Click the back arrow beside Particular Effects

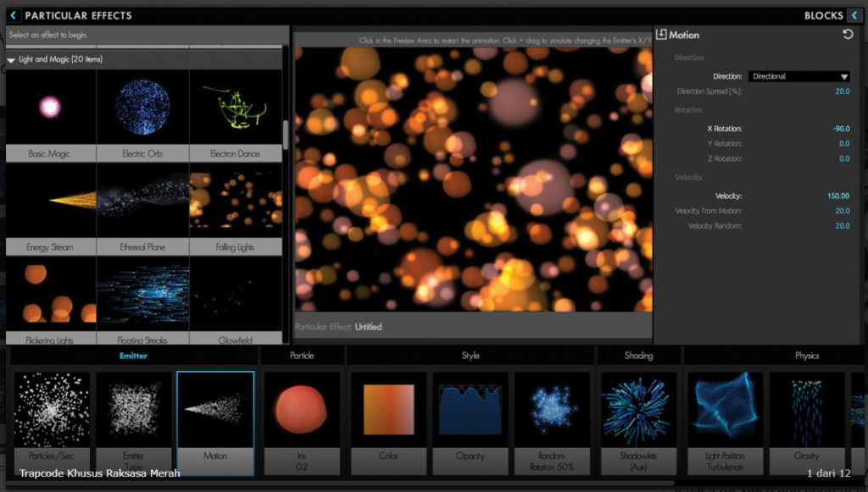[x=14, y=15]
